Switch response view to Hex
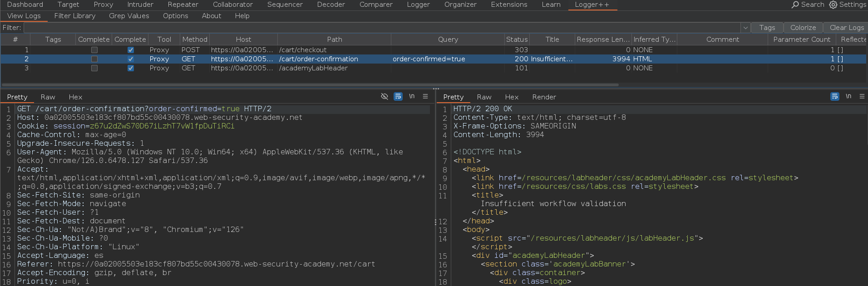 pos(512,97)
